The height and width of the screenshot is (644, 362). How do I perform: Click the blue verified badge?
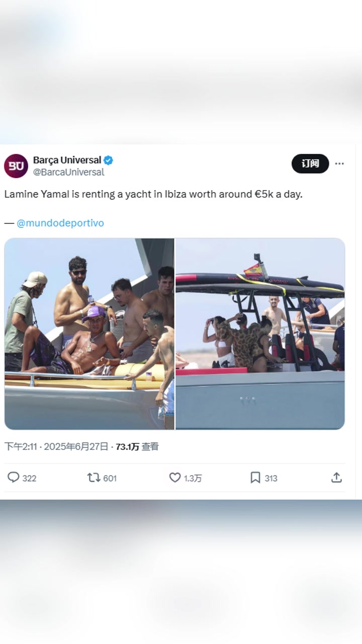tap(109, 160)
